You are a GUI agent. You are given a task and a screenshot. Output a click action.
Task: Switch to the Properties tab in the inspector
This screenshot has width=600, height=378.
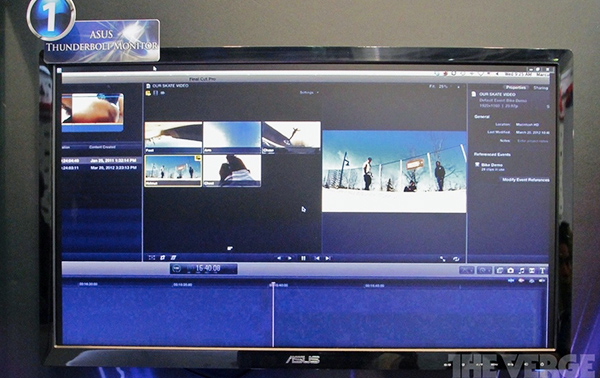coord(515,88)
